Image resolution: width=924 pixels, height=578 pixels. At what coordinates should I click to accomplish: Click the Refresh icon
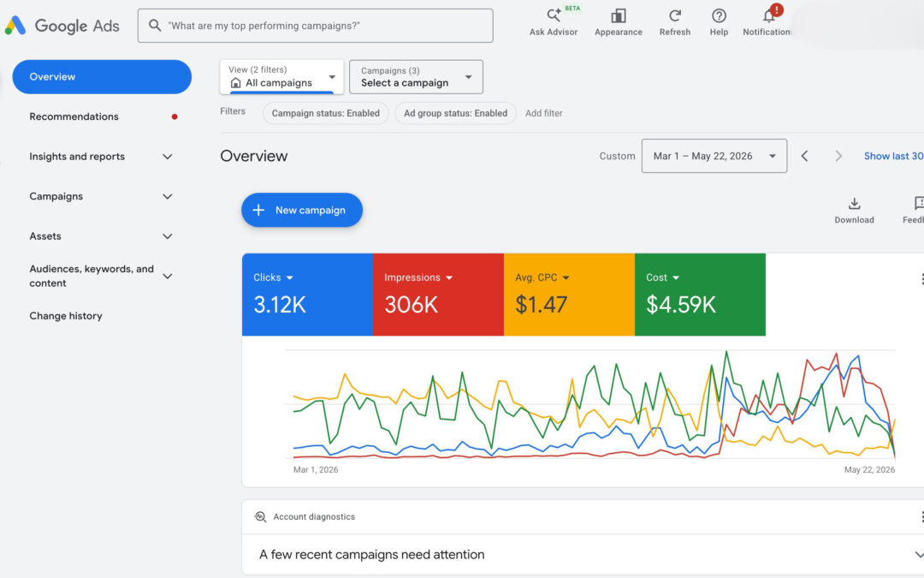(675, 16)
